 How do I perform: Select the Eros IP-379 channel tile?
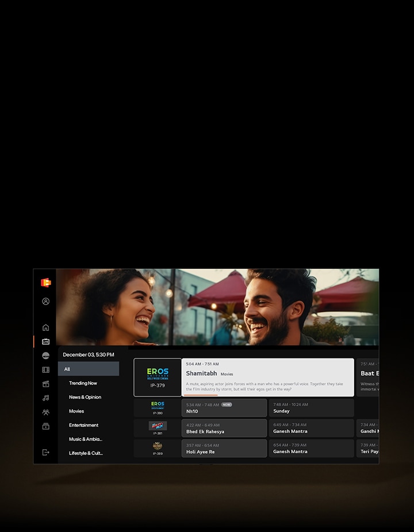[158, 377]
